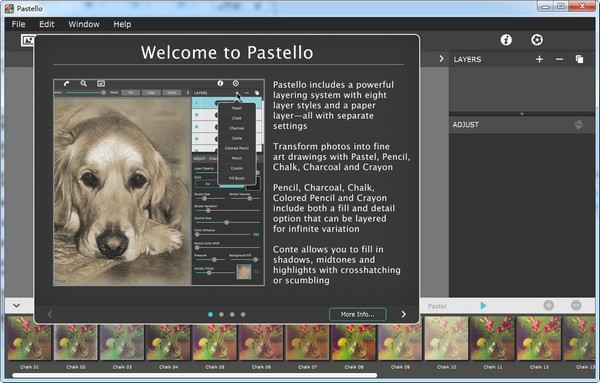Select the Chalk 07 preset thumbnail
This screenshot has width=600, height=383.
(x=307, y=342)
